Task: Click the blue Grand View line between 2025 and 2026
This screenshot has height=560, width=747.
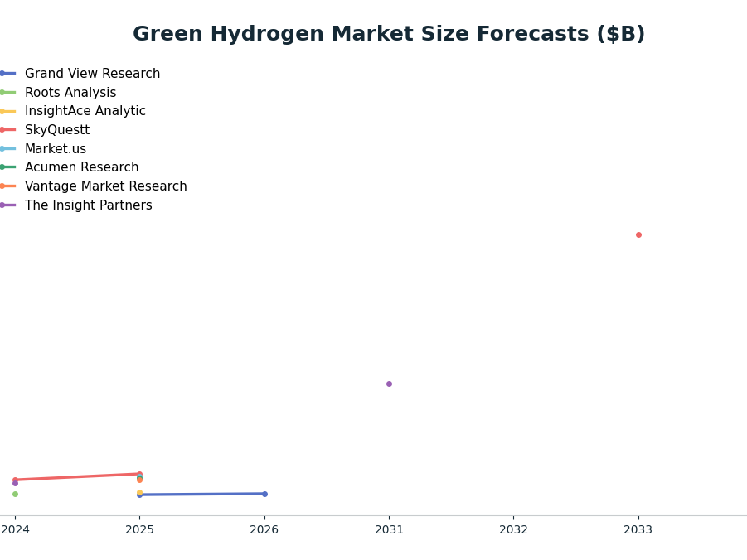Action: [202, 495]
